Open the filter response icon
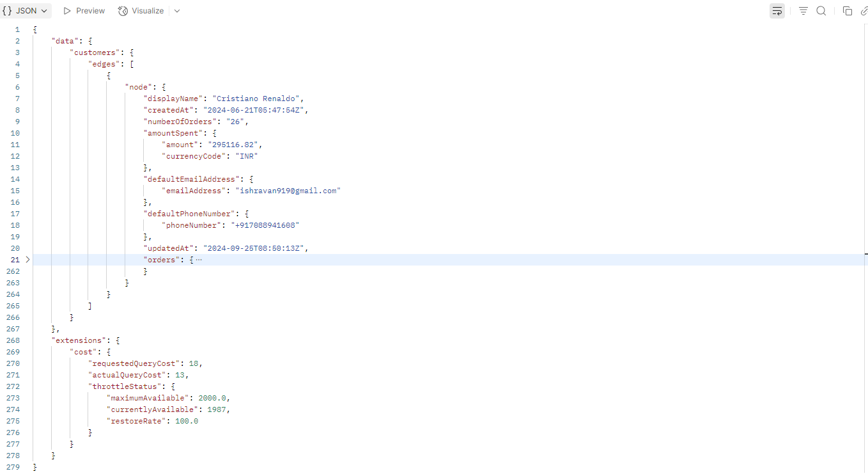 (x=803, y=11)
